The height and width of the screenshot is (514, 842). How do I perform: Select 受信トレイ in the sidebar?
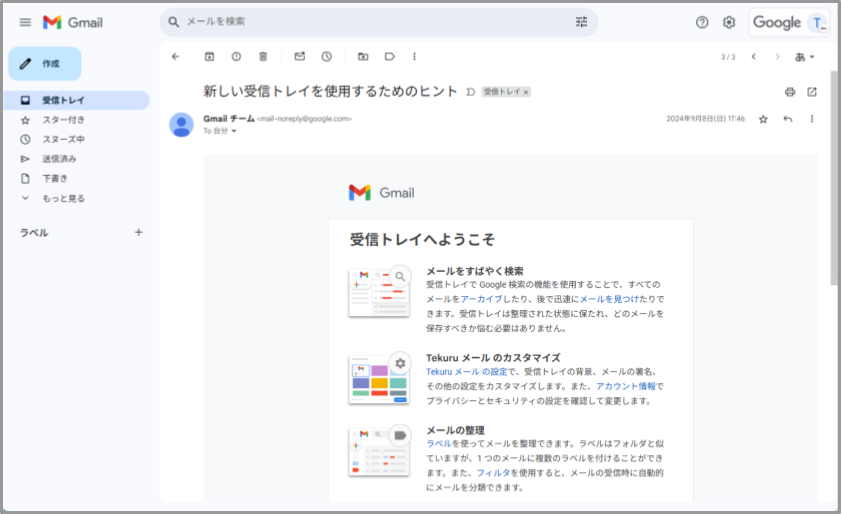coord(76,100)
